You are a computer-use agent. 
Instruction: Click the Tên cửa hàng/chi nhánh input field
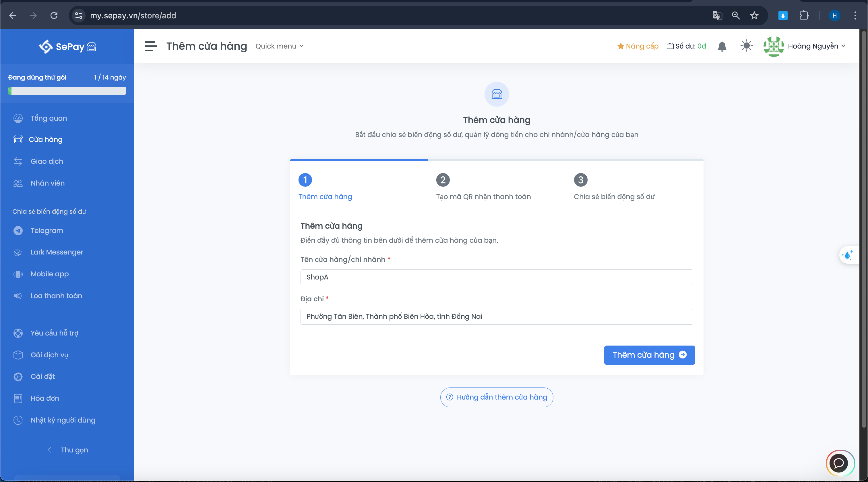tap(496, 277)
